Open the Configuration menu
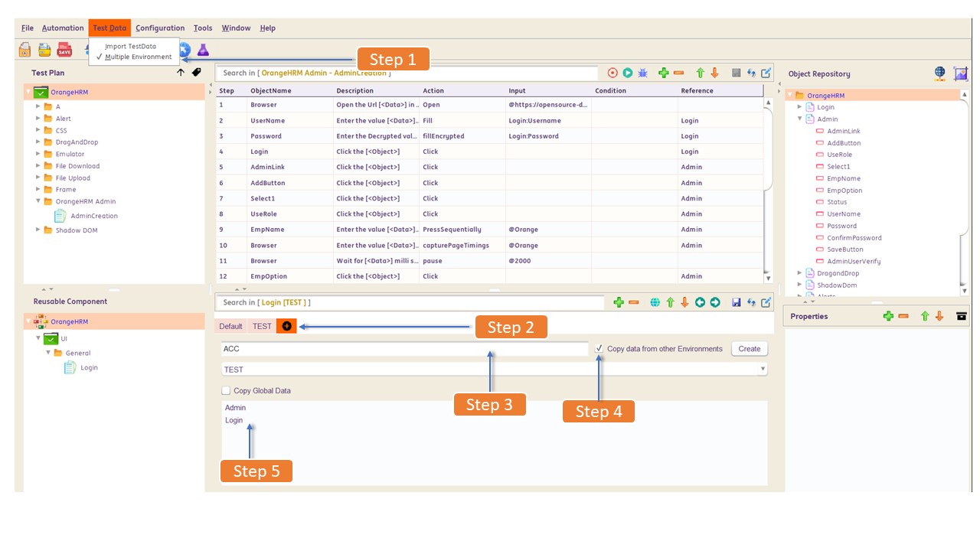This screenshot has height=551, width=980. click(x=160, y=28)
